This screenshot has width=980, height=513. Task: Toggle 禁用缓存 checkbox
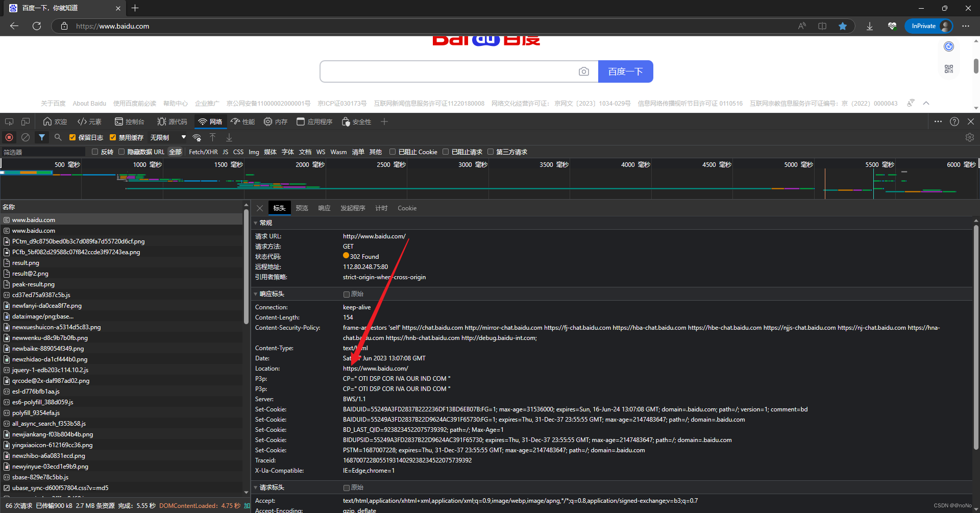coord(113,137)
